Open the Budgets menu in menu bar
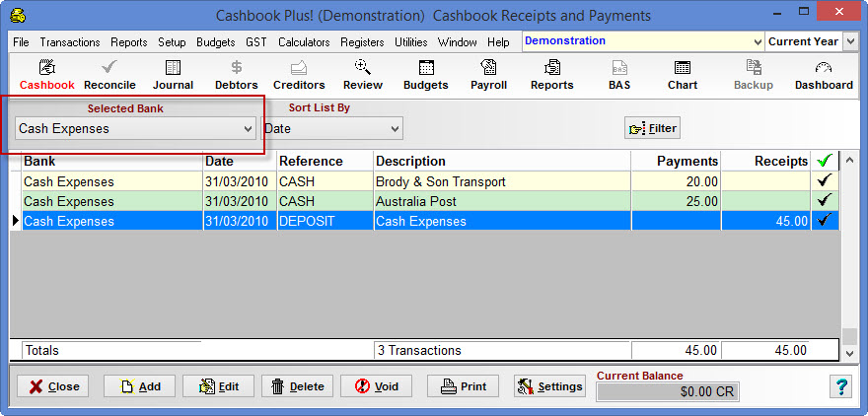This screenshot has height=416, width=868. (216, 42)
